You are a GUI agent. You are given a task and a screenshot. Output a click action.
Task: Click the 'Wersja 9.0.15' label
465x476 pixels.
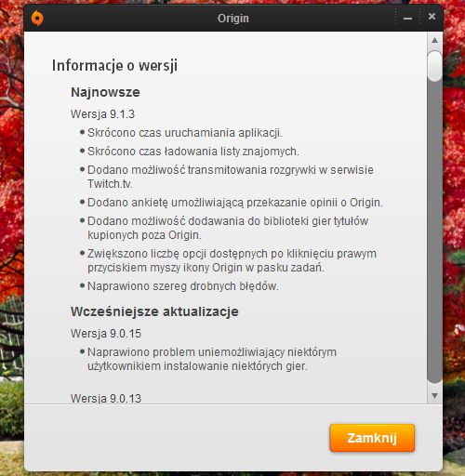pyautogui.click(x=106, y=334)
